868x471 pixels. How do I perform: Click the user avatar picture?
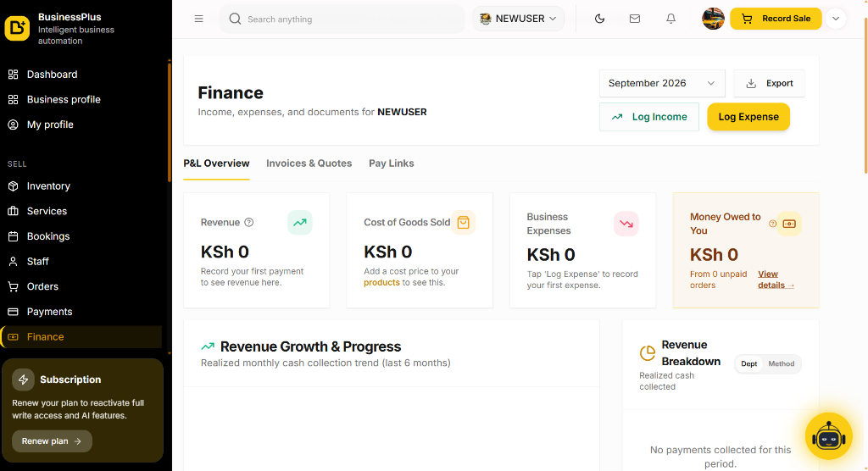coord(713,19)
